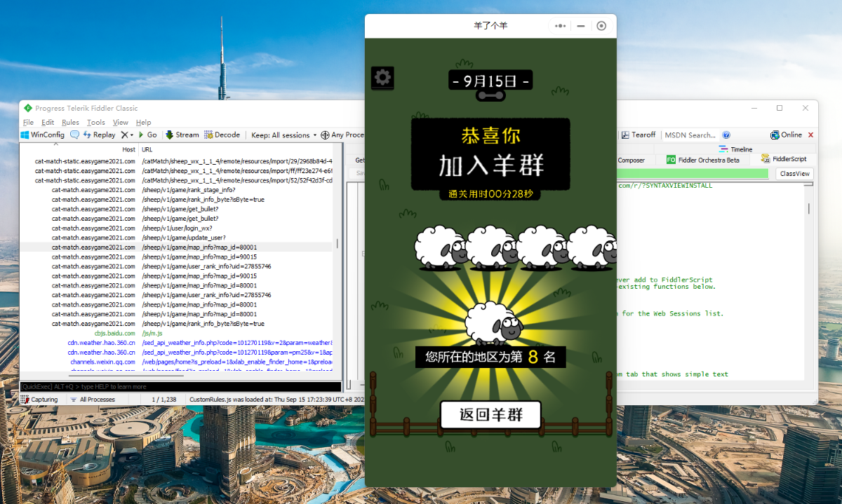The width and height of the screenshot is (842, 504).
Task: Click the Tearoff toolbar button
Action: [x=639, y=135]
